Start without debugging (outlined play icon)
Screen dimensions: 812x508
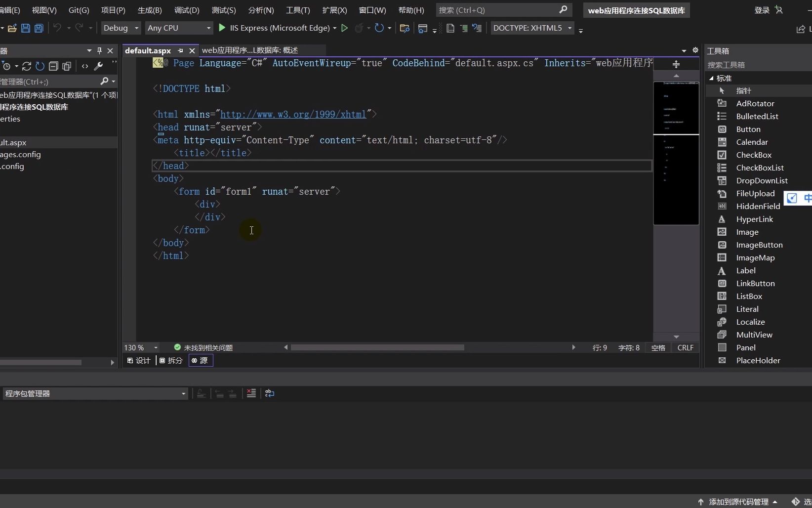point(345,28)
